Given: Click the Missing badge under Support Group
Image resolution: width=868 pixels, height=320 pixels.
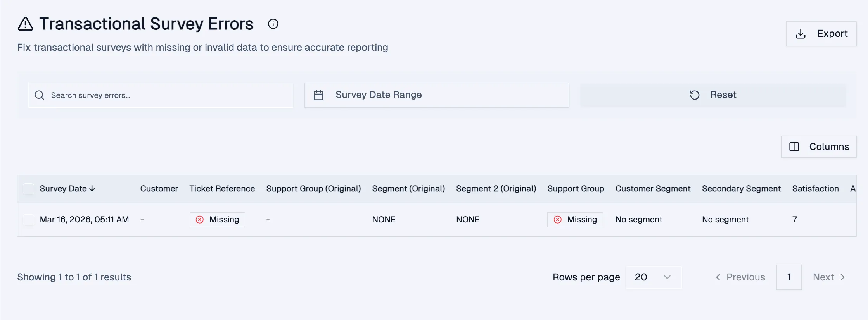Looking at the screenshot, I should click(x=575, y=220).
